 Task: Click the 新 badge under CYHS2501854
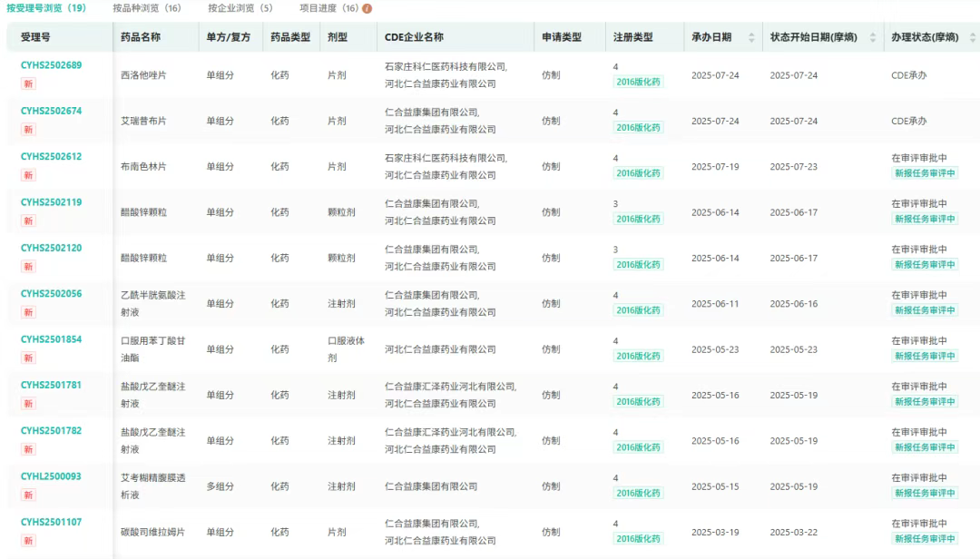pyautogui.click(x=28, y=358)
